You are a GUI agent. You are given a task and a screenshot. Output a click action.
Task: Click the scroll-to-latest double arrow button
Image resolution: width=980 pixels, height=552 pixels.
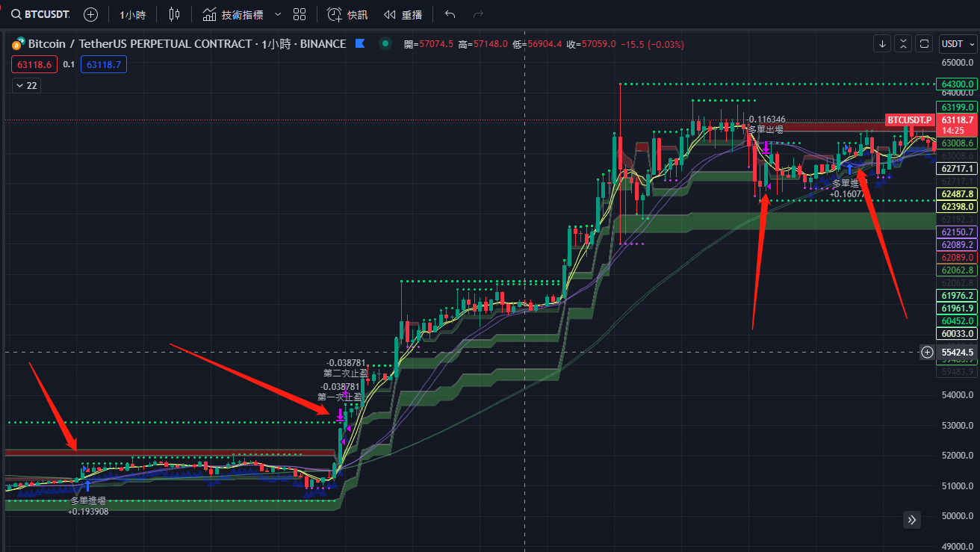912,520
